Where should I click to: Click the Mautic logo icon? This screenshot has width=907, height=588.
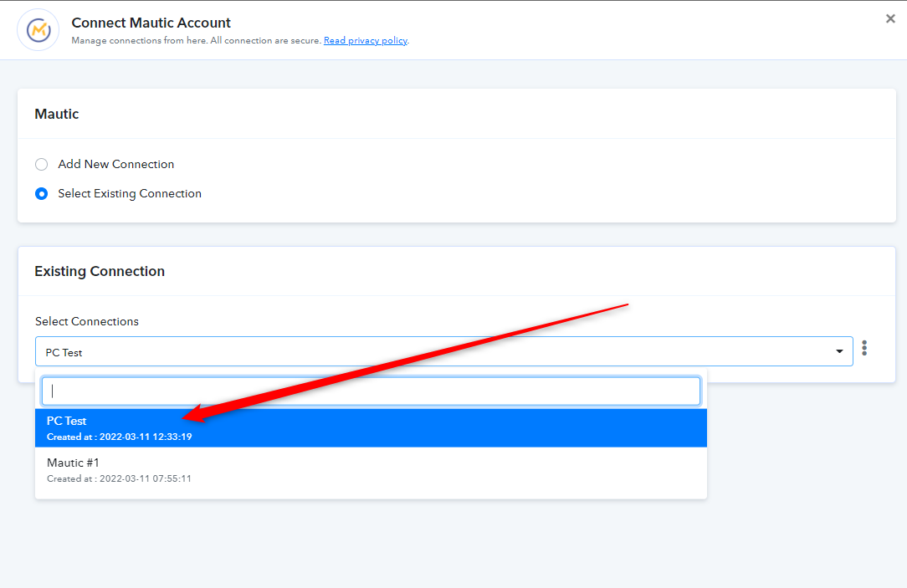point(38,30)
